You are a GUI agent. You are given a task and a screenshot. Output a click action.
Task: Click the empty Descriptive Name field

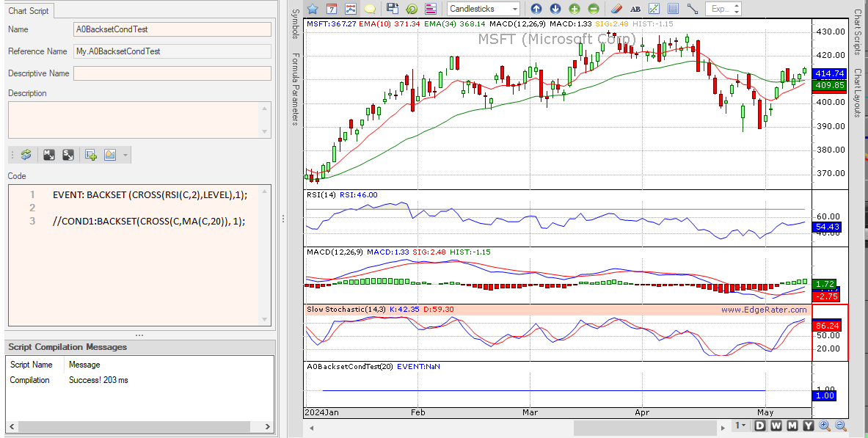172,73
